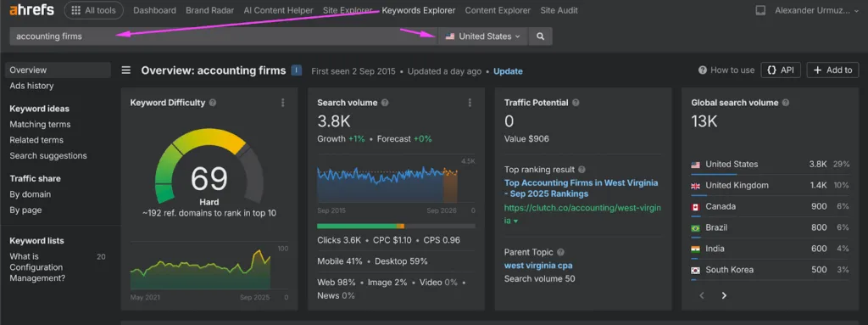Screen dimensions: 868x325
Task: Click the Traffic Potential help icon
Action: click(576, 103)
